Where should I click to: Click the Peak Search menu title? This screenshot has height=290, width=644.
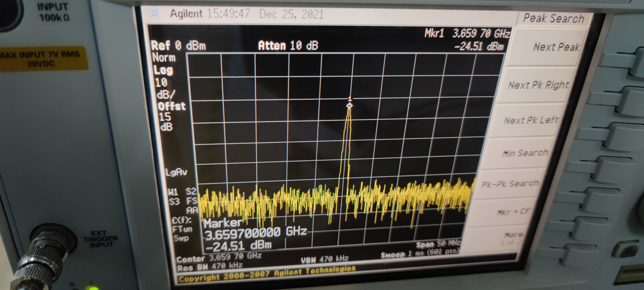point(553,18)
